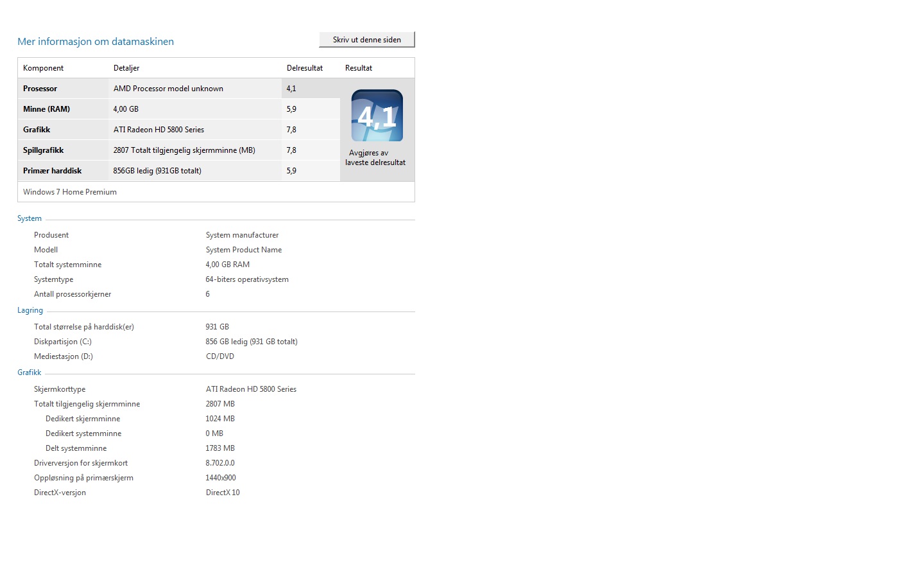Select the '4,00 GB RAM' value
The image size is (924, 578).
[x=228, y=265]
